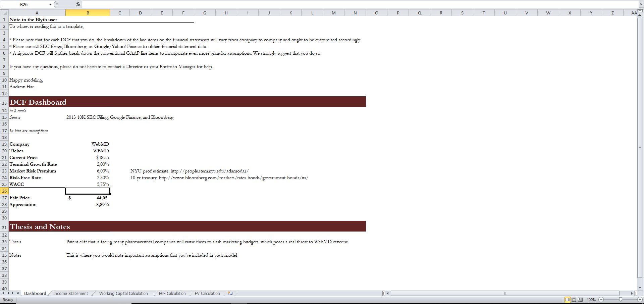Click the 'Fair Price' label cell
Image resolution: width=644 pixels, height=304 pixels.
[x=19, y=198]
